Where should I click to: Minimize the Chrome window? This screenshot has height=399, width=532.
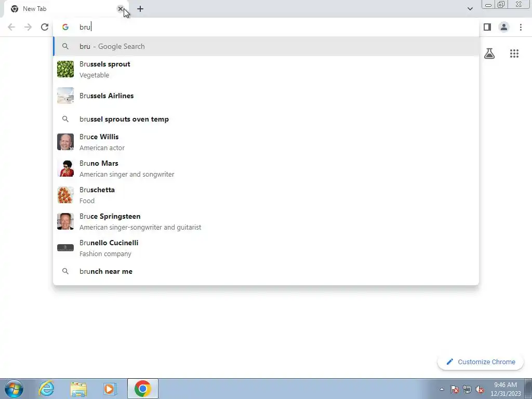tap(488, 5)
